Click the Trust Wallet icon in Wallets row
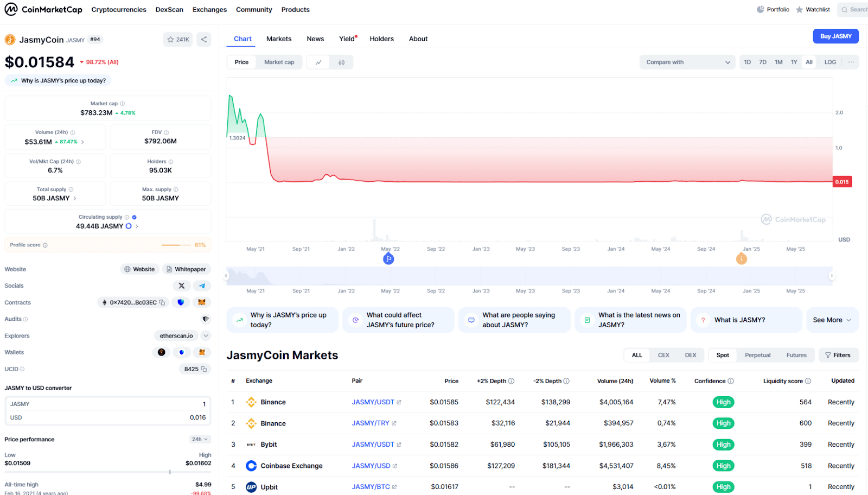The width and height of the screenshot is (868, 495). 181,352
